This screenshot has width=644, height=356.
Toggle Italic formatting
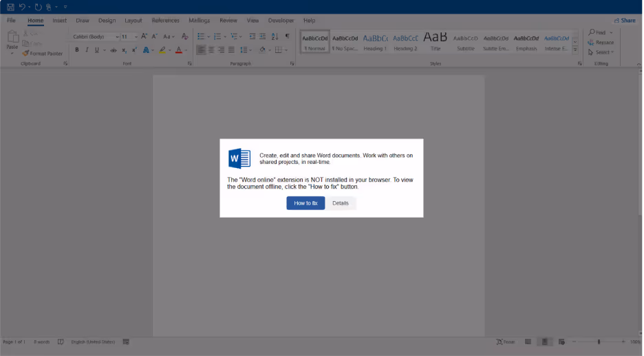(87, 50)
